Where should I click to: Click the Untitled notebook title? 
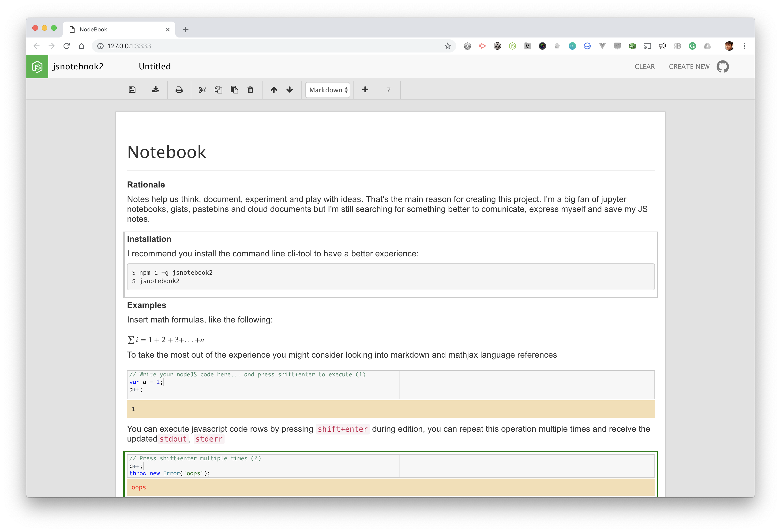(x=155, y=67)
